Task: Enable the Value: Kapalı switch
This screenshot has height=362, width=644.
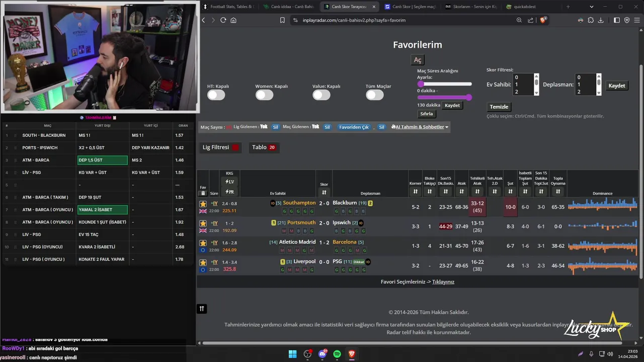Action: tap(321, 95)
